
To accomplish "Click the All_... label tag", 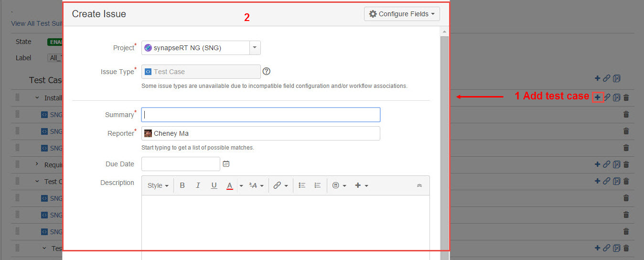I will click(x=54, y=58).
